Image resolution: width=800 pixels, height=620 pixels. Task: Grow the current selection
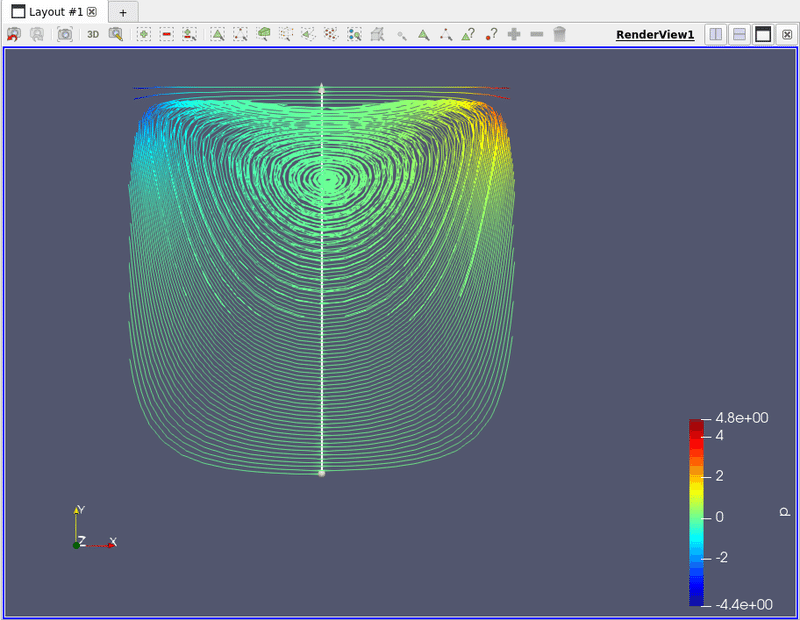[x=514, y=33]
